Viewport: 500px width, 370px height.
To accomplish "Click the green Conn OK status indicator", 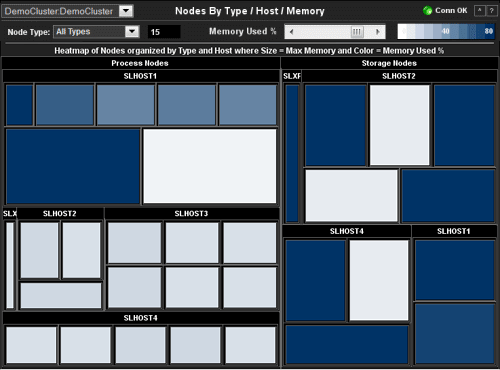I will pyautogui.click(x=427, y=11).
